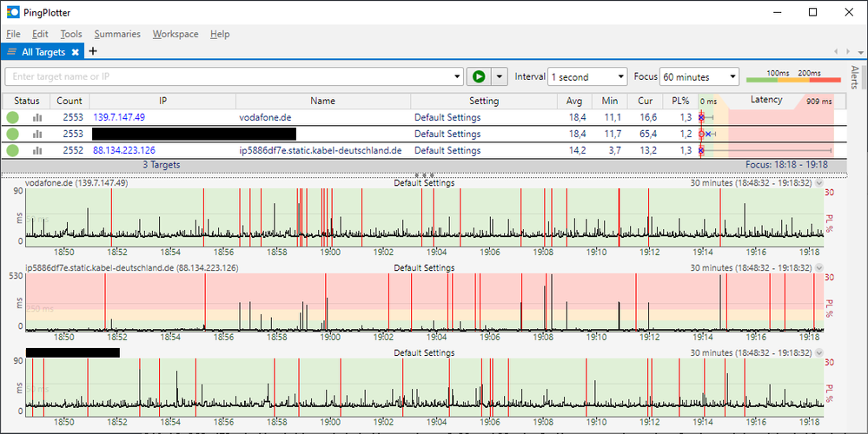Close the All Targets tab
The width and height of the screenshot is (868, 434).
(76, 52)
